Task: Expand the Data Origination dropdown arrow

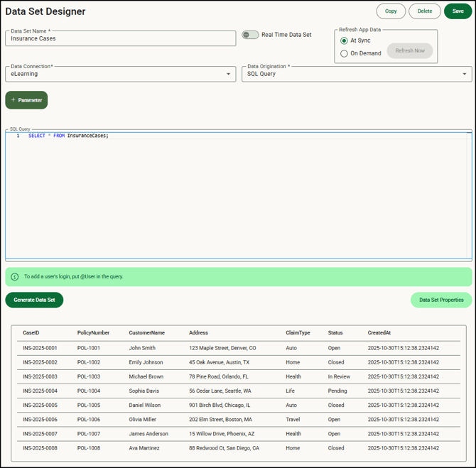Action: tap(465, 74)
